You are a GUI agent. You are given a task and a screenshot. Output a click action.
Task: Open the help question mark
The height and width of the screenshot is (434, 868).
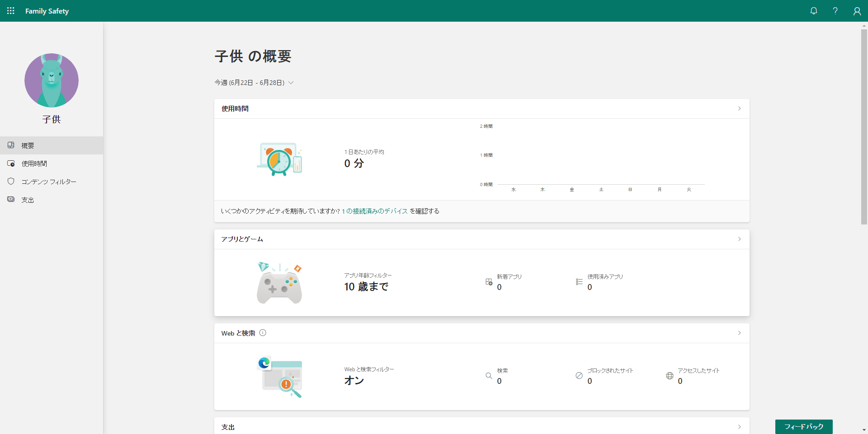click(x=835, y=11)
